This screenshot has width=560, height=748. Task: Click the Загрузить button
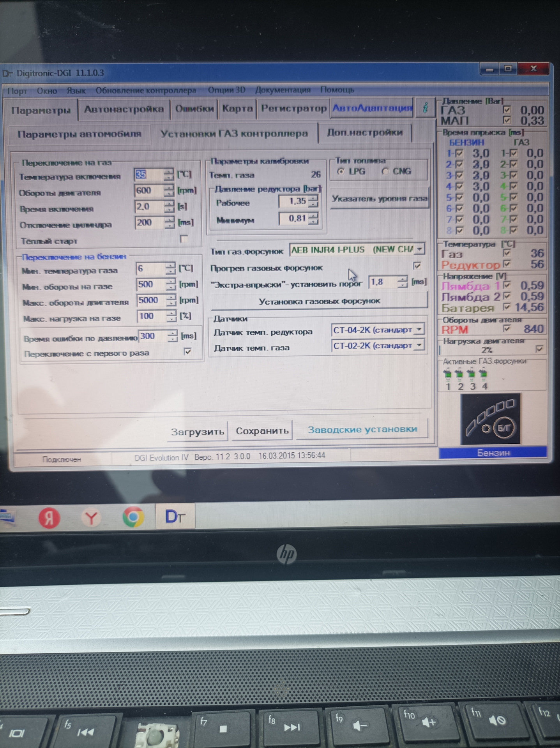click(198, 432)
